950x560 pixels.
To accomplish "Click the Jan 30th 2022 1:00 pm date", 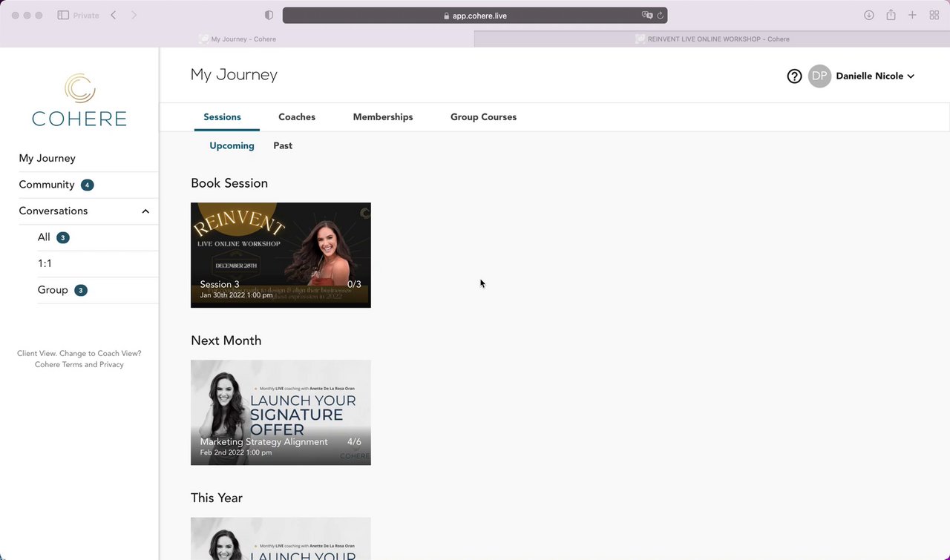I will pyautogui.click(x=236, y=295).
